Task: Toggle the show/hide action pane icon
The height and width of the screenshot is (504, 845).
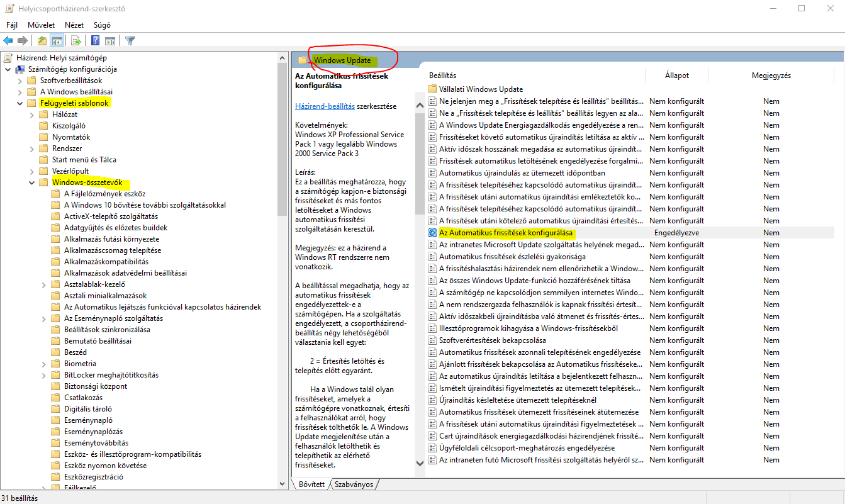Action: [109, 41]
